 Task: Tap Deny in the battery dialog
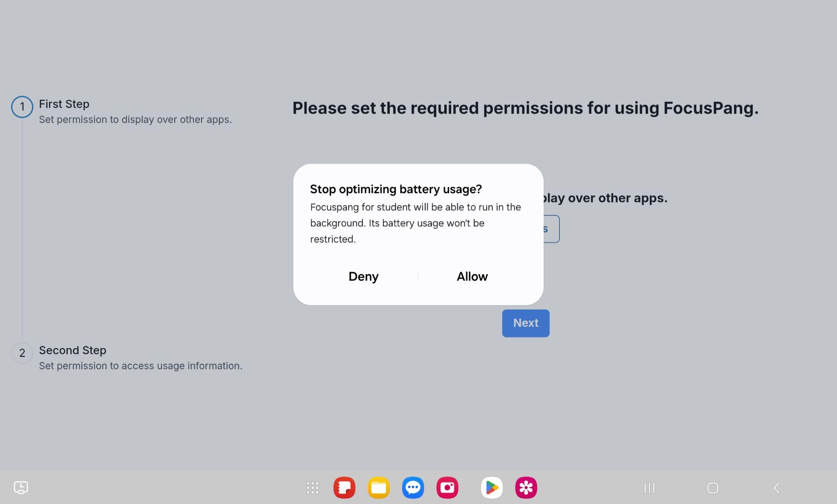tap(363, 277)
